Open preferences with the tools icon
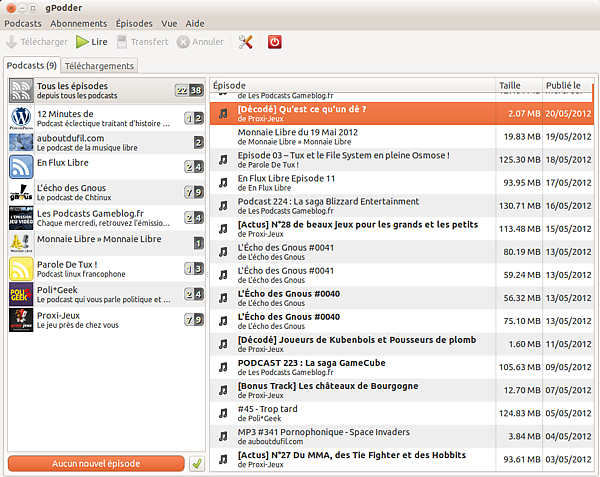600x477 pixels. [x=245, y=42]
